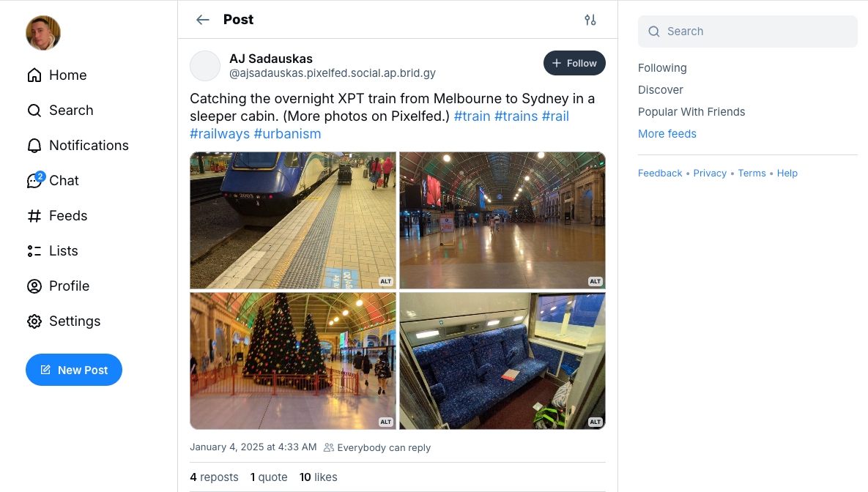Open the station concourse photo thumbnail
Image resolution: width=868 pixels, height=492 pixels.
[502, 220]
